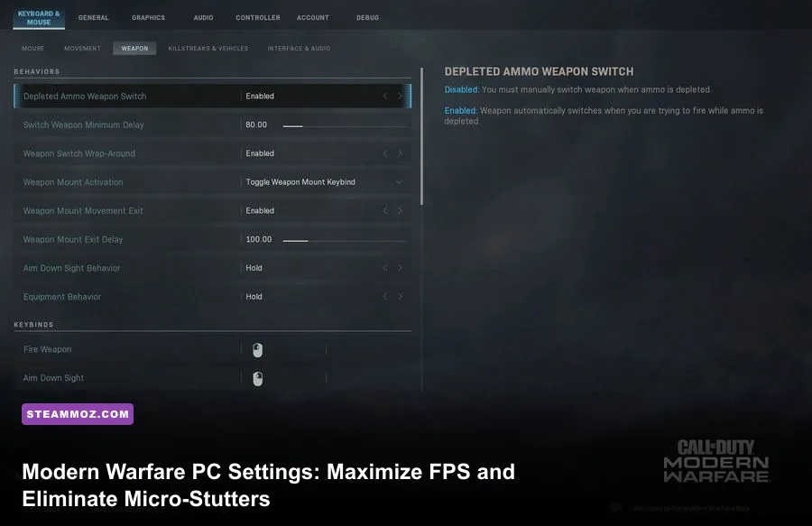Select Weapon Switch Wrap-Around label
812x526 pixels.
tap(79, 153)
